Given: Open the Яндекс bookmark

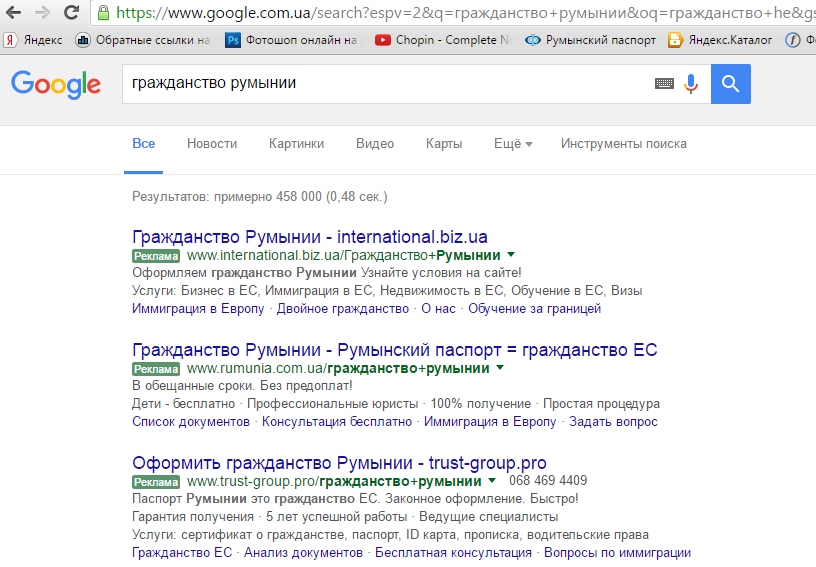Looking at the screenshot, I should (x=33, y=40).
